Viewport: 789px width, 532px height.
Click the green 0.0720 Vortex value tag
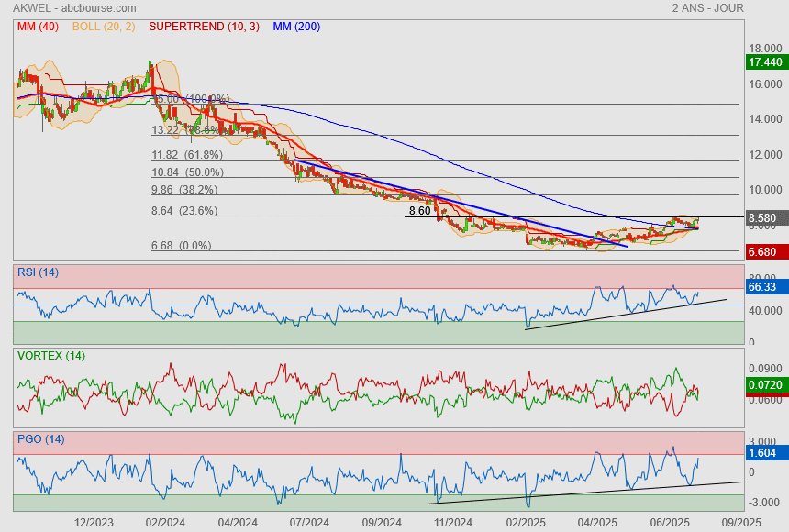(765, 385)
